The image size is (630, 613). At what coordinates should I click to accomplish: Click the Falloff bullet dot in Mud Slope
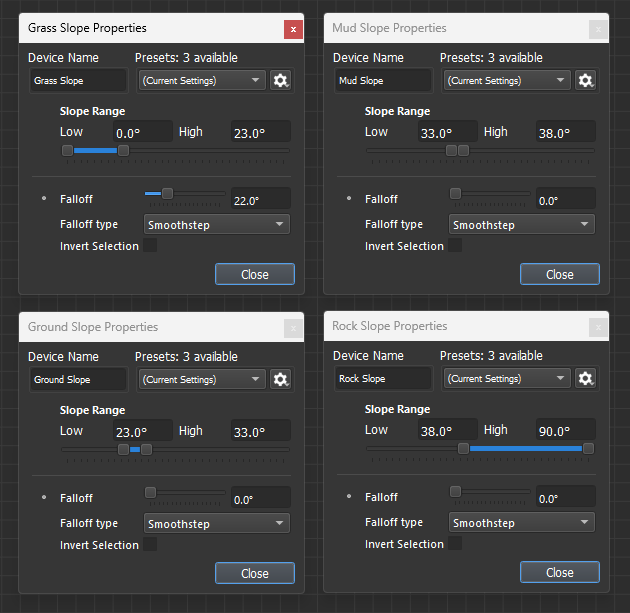pyautogui.click(x=349, y=199)
